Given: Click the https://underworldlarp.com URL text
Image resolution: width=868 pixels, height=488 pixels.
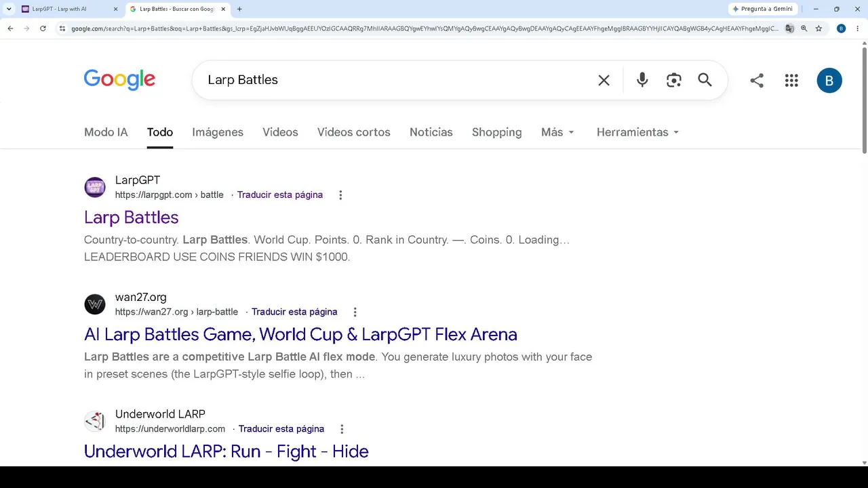Looking at the screenshot, I should click(x=170, y=429).
